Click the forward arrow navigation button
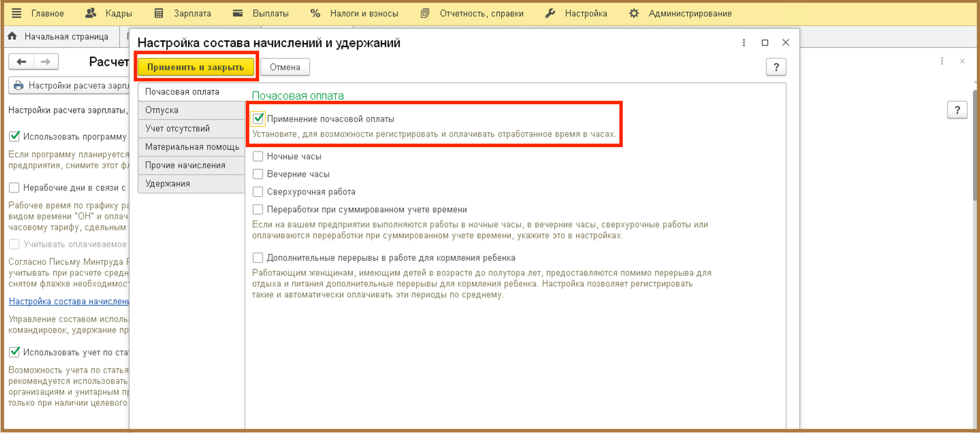980x433 pixels. tap(46, 62)
